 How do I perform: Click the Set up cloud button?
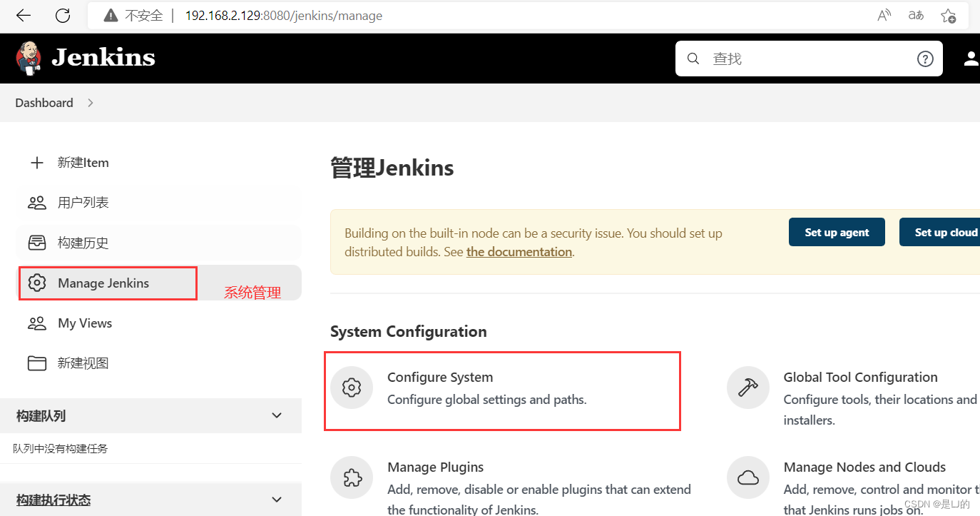click(x=940, y=232)
